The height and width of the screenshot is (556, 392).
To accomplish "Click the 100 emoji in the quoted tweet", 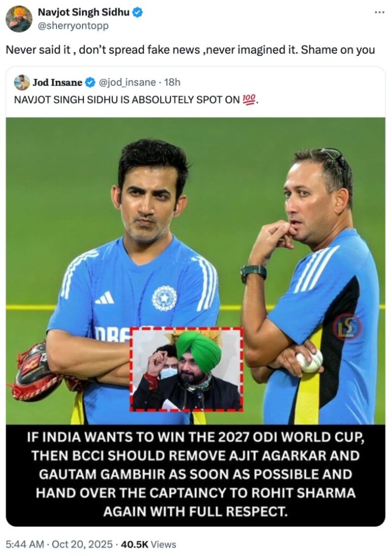I will click(x=249, y=100).
